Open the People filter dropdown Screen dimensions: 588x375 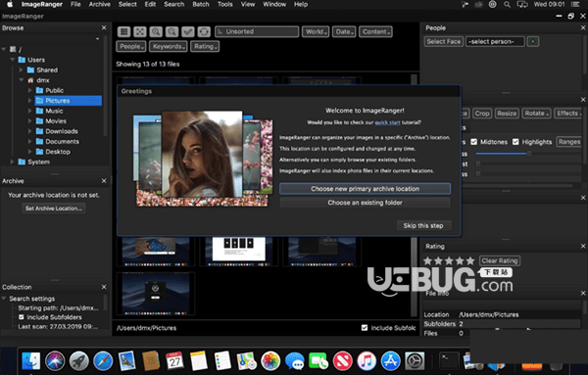click(131, 46)
